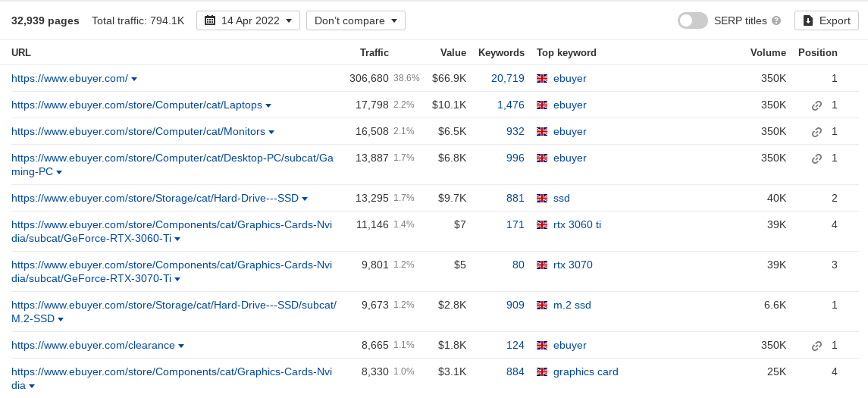Image resolution: width=868 pixels, height=398 pixels.
Task: Click the SERP titles help icon
Action: click(x=776, y=20)
